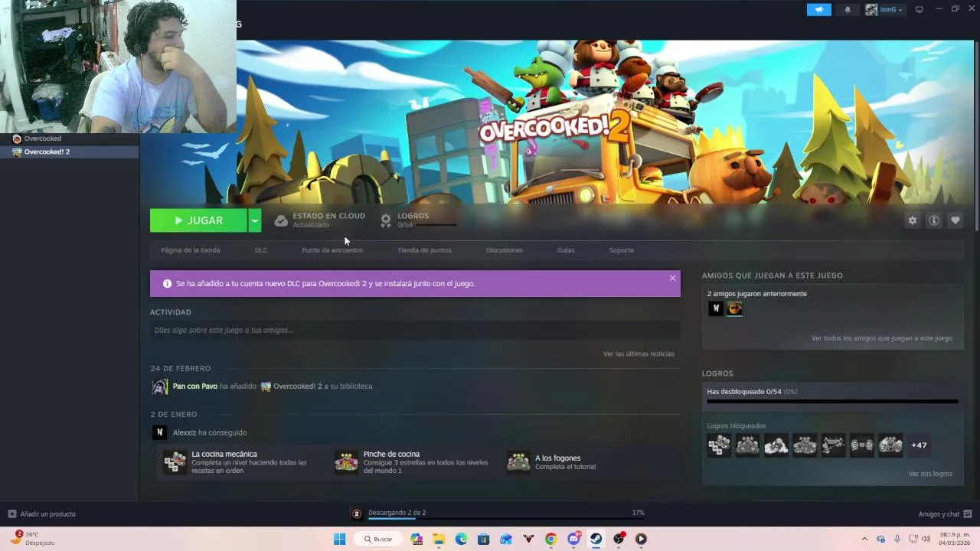Click seventh locked achievement icon
This screenshot has width=980, height=551.
pyautogui.click(x=890, y=445)
